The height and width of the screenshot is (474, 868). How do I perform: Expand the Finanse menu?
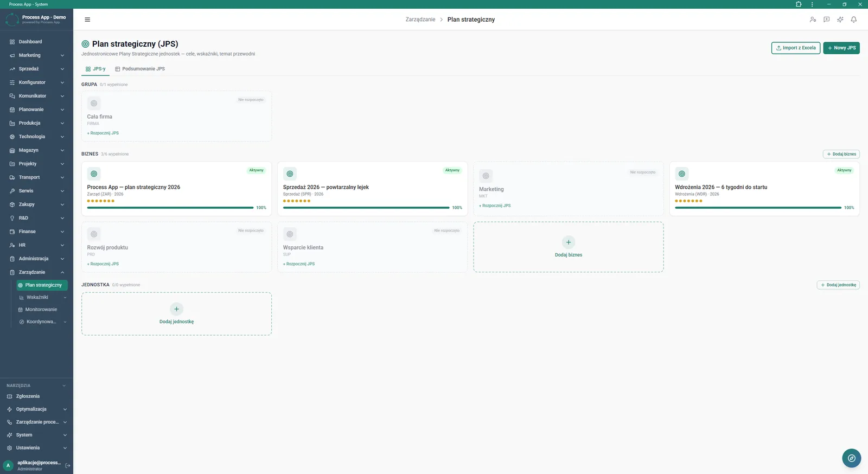point(36,232)
